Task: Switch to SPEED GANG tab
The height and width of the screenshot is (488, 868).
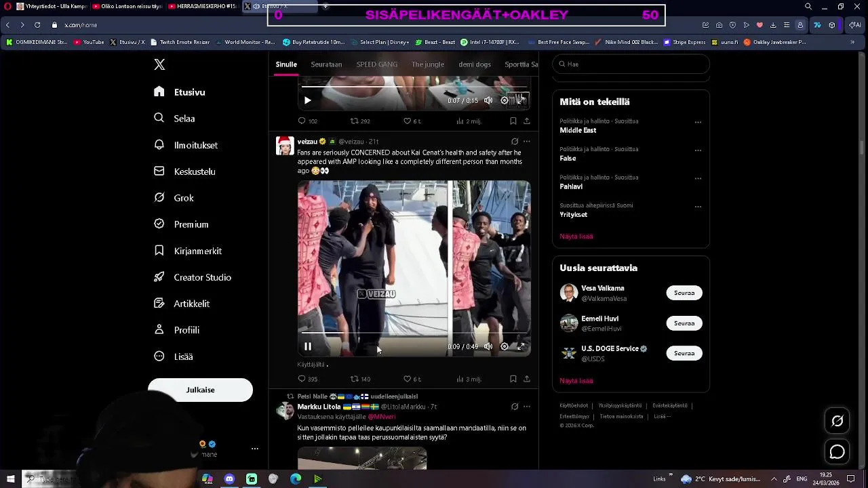Action: click(x=377, y=64)
